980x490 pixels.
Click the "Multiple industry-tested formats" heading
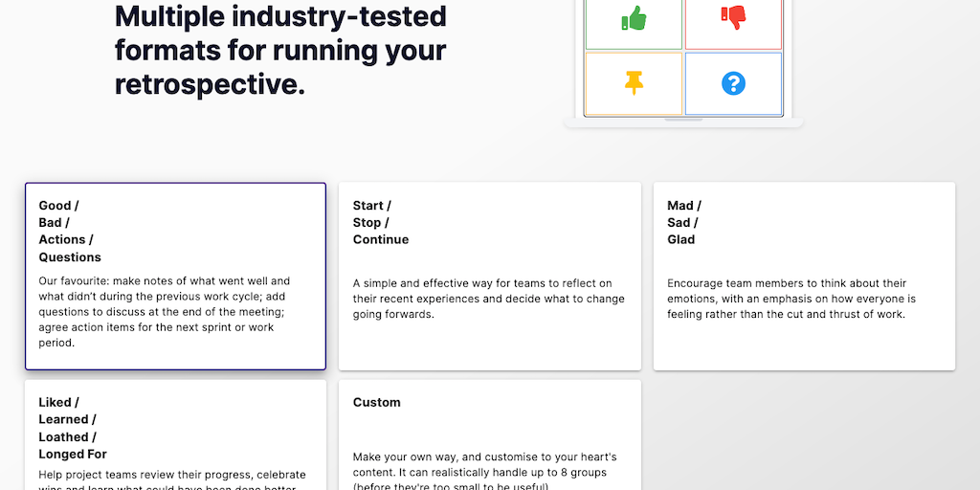280,50
